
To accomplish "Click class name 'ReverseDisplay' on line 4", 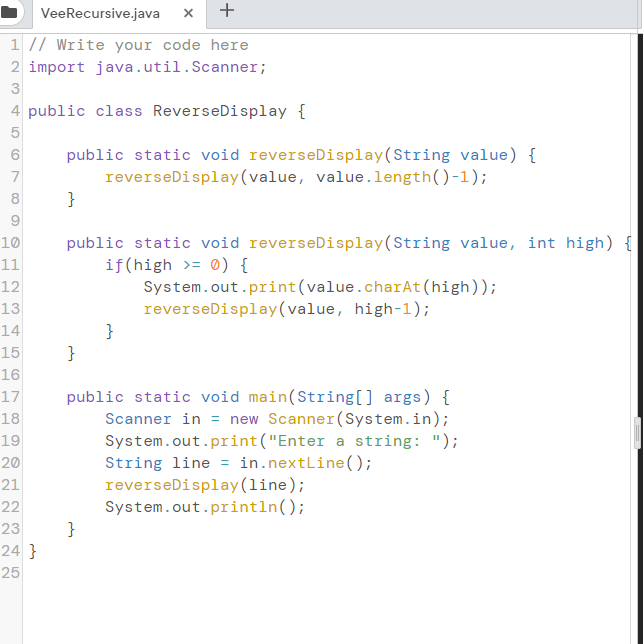I will click(x=220, y=111).
